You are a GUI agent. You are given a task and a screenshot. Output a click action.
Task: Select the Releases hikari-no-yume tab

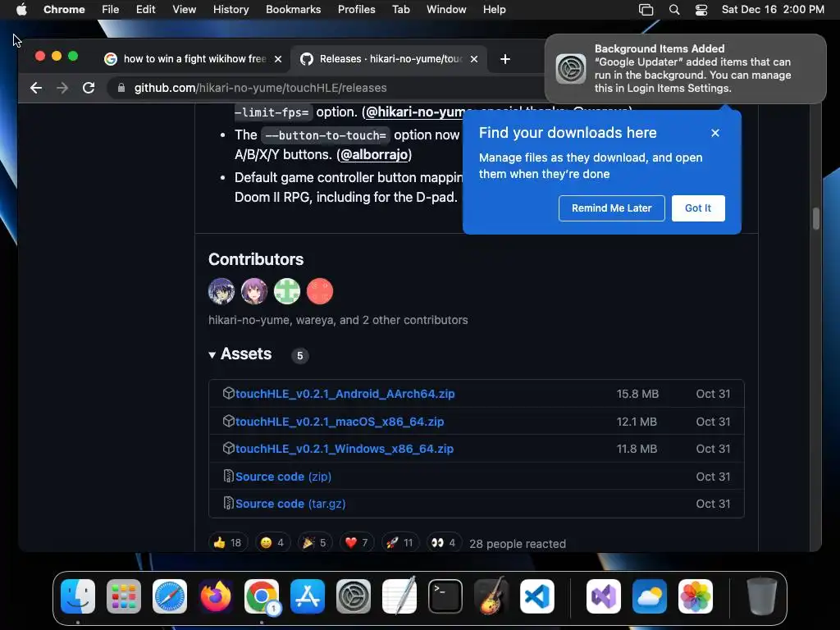tap(390, 59)
